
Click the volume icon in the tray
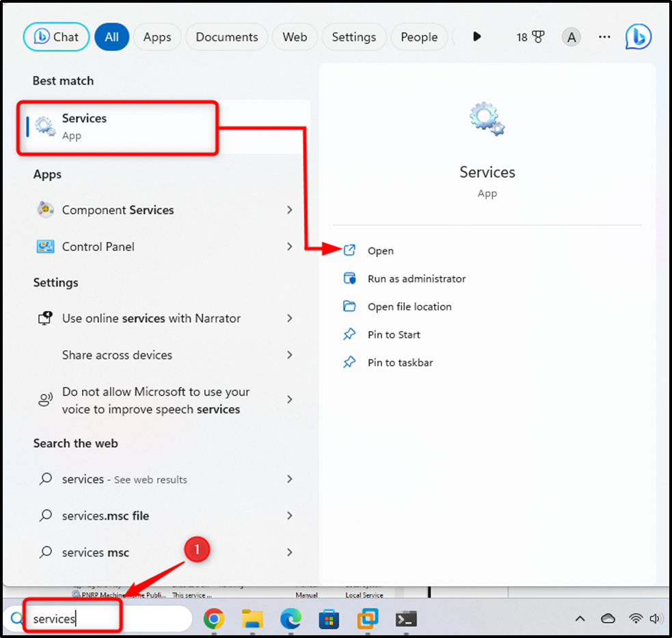click(x=656, y=618)
